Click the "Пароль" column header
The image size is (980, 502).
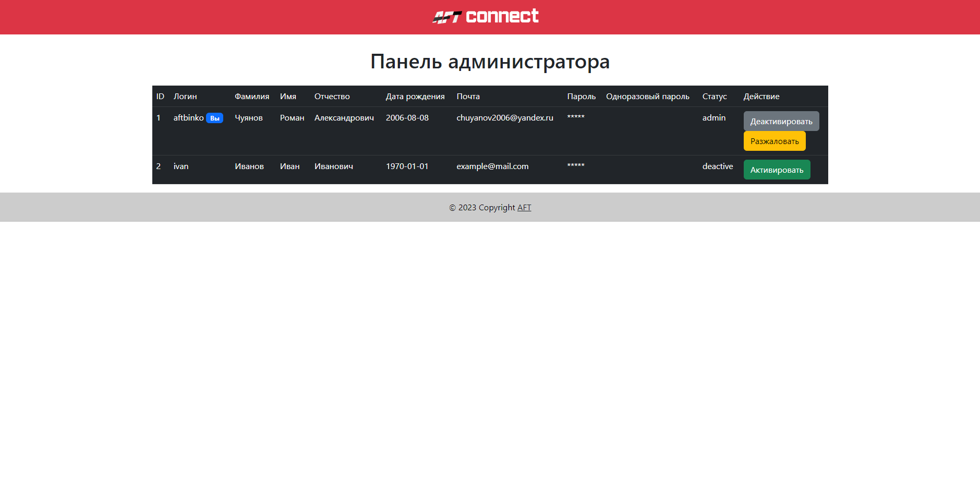tap(582, 96)
